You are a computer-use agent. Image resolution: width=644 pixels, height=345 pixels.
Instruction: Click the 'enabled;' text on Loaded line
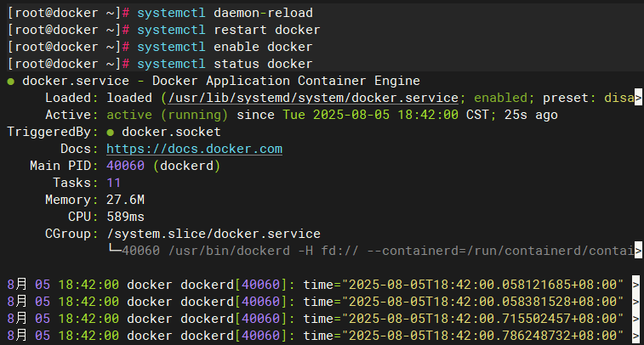pos(504,98)
